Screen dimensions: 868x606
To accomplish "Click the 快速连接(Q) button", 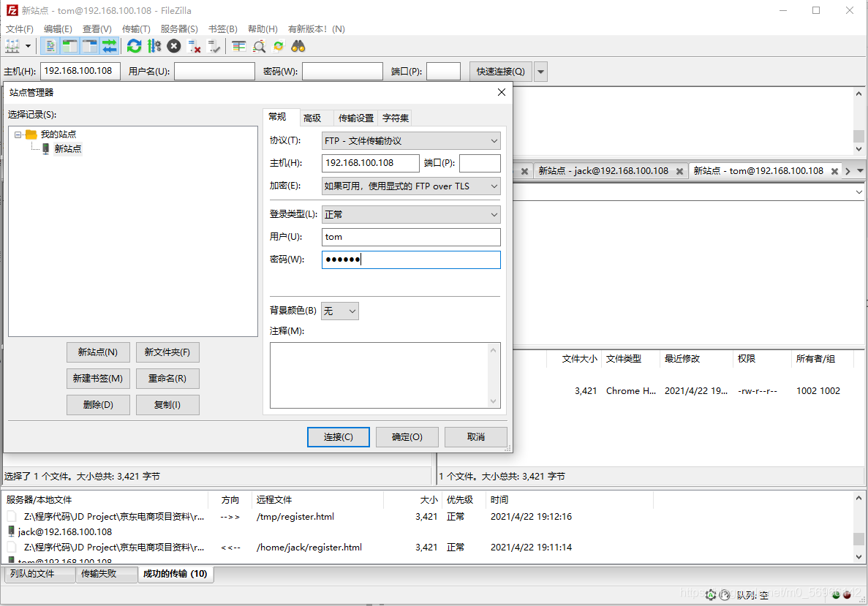I will coord(500,72).
